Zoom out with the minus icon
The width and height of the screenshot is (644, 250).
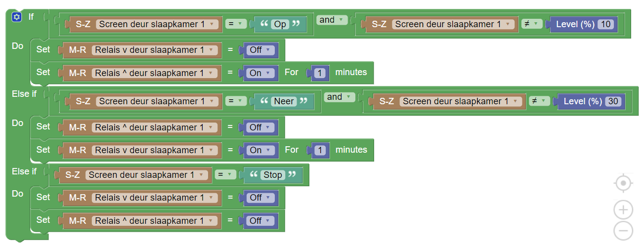(x=623, y=231)
